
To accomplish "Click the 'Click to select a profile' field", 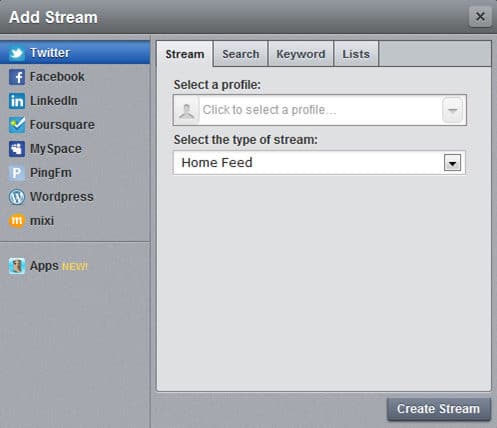I will coord(320,110).
